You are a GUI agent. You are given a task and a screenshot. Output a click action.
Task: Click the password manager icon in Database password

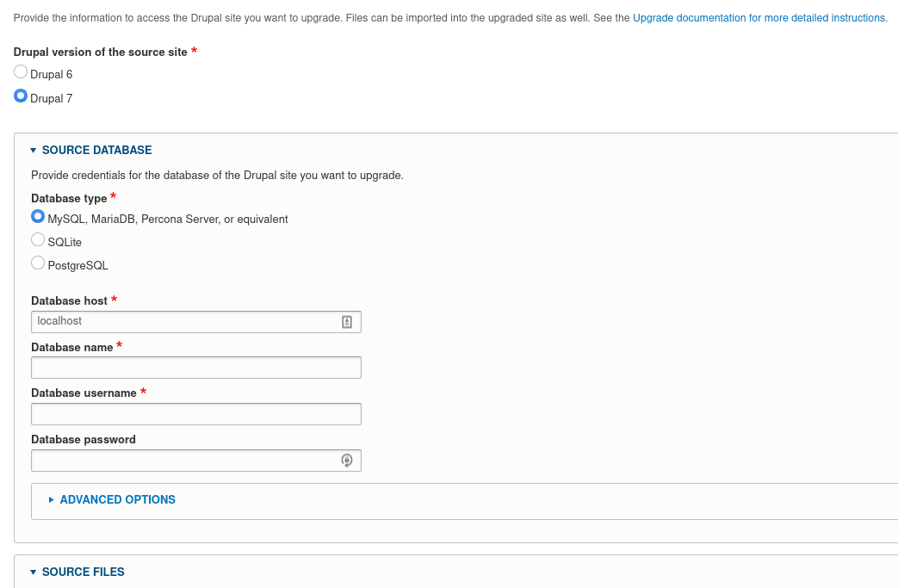click(347, 461)
